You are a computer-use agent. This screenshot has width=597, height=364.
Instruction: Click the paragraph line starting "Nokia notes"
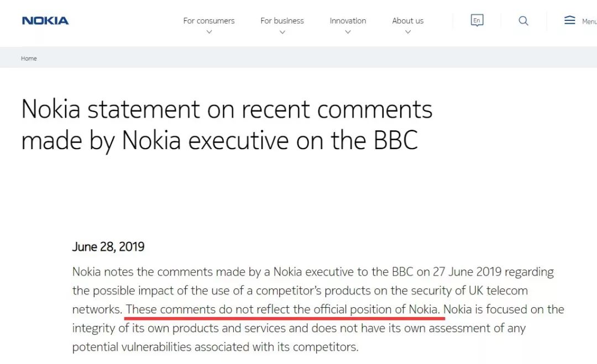coord(313,272)
